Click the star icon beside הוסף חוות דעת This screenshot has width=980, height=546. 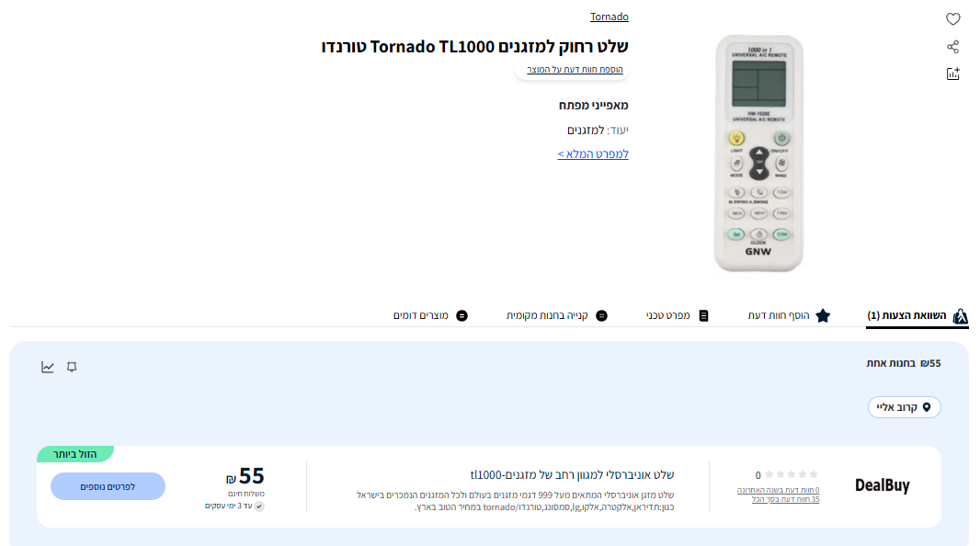pos(823,315)
